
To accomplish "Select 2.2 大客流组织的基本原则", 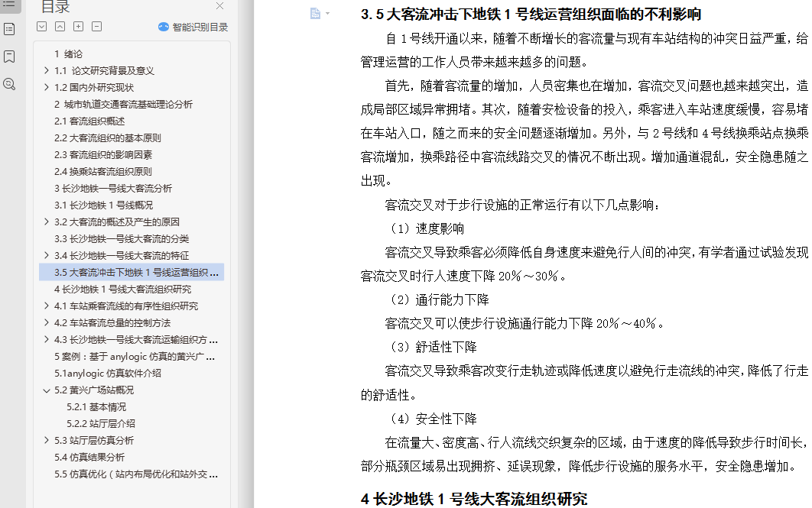I will pyautogui.click(x=107, y=138).
